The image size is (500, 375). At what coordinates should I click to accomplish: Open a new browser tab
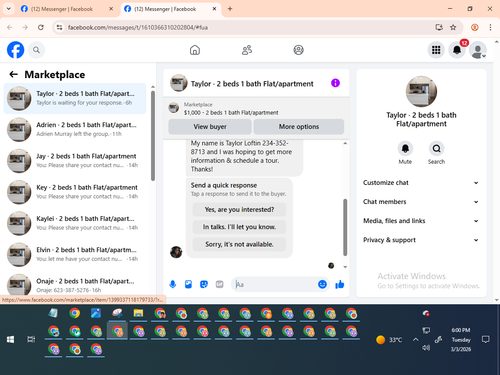click(230, 9)
